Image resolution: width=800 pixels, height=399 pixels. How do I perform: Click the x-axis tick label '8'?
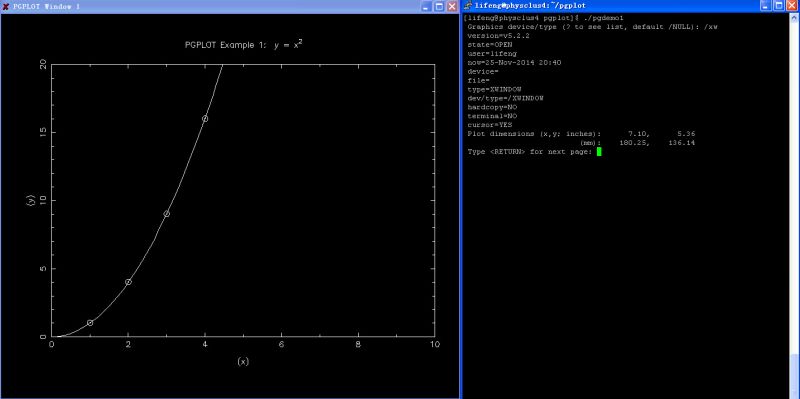pyautogui.click(x=358, y=344)
